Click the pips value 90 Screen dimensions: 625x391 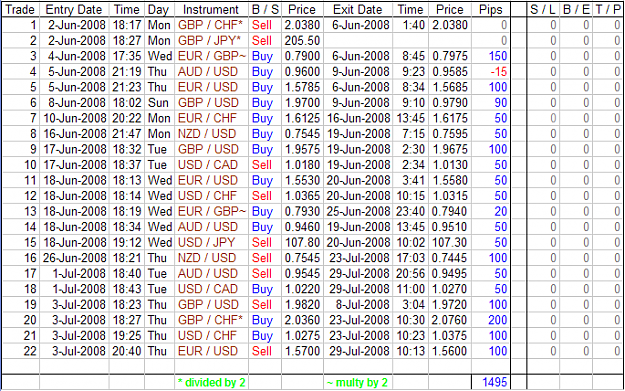(501, 103)
